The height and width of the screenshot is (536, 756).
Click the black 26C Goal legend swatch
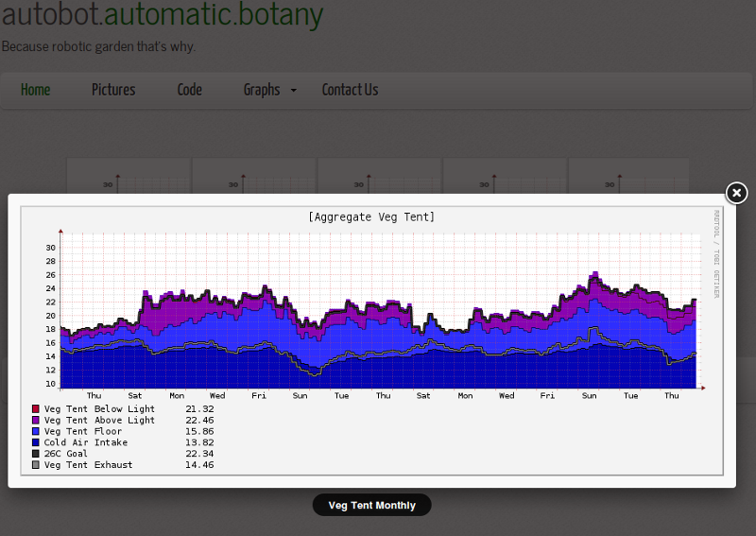click(36, 454)
